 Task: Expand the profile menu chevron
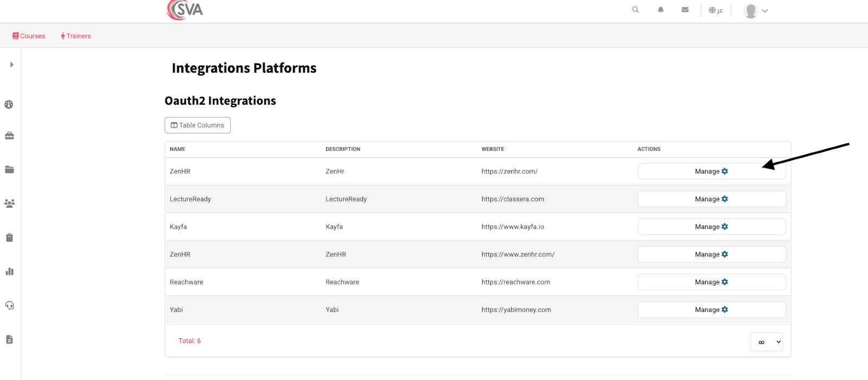[x=765, y=11]
